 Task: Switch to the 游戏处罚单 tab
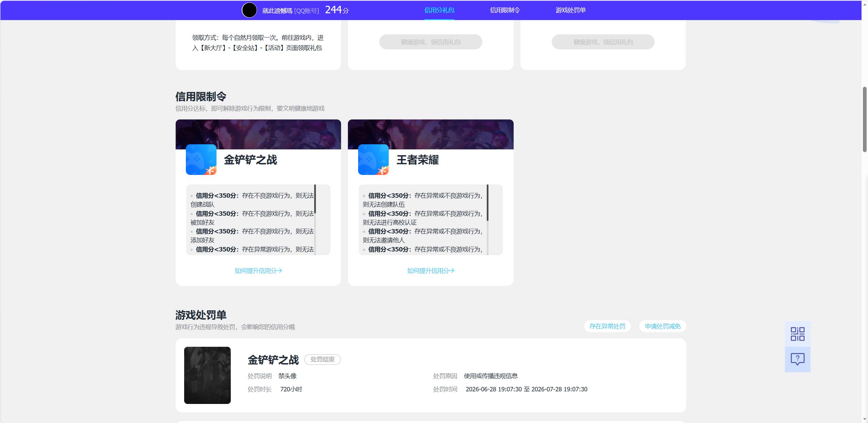pos(570,10)
